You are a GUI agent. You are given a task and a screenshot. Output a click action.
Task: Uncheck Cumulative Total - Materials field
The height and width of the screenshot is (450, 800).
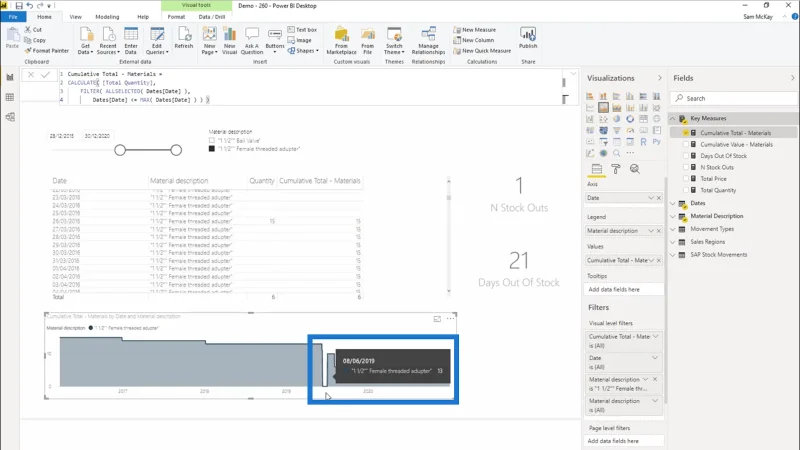686,133
